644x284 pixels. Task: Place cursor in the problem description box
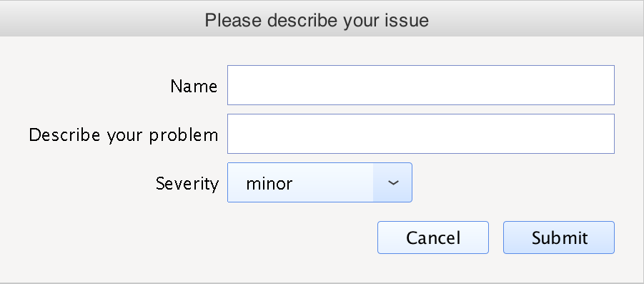click(x=421, y=134)
